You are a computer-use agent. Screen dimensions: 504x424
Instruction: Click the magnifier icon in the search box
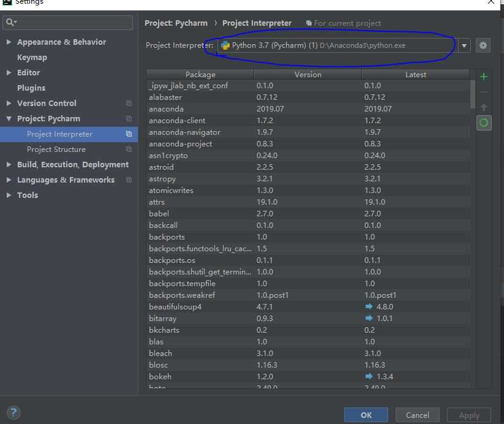pyautogui.click(x=10, y=22)
